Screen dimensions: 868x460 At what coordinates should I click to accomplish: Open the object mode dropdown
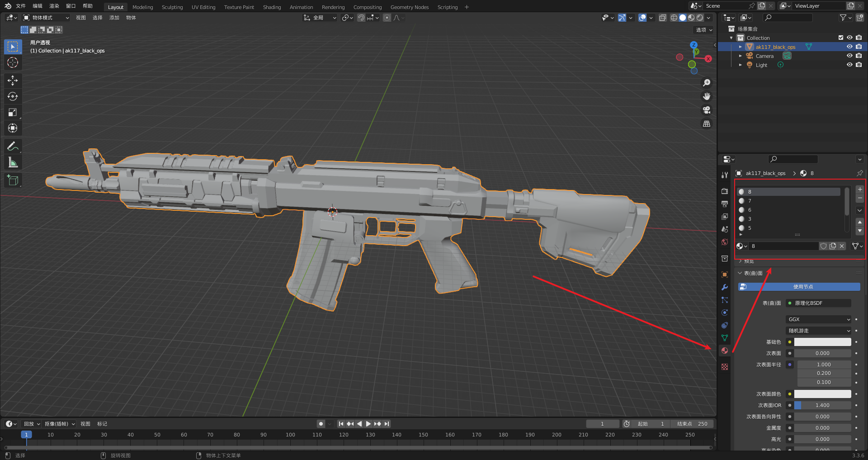click(46, 18)
